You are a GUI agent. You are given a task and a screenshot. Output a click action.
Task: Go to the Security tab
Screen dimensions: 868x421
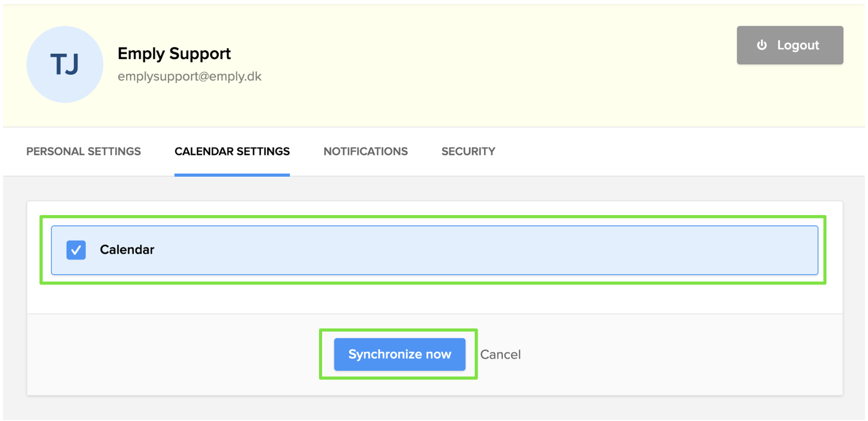pos(468,151)
